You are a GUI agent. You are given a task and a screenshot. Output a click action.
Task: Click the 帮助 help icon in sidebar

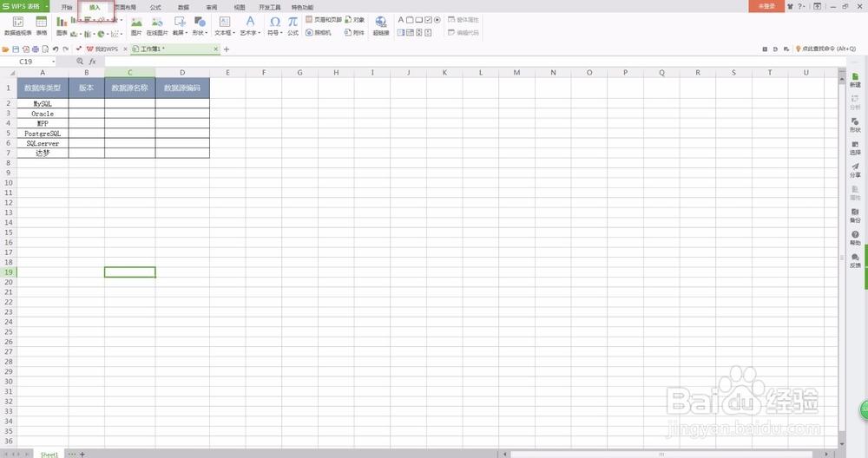tap(855, 239)
